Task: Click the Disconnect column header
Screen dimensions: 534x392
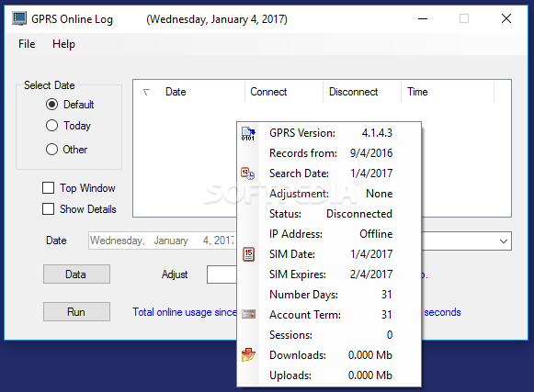Action: coord(362,92)
